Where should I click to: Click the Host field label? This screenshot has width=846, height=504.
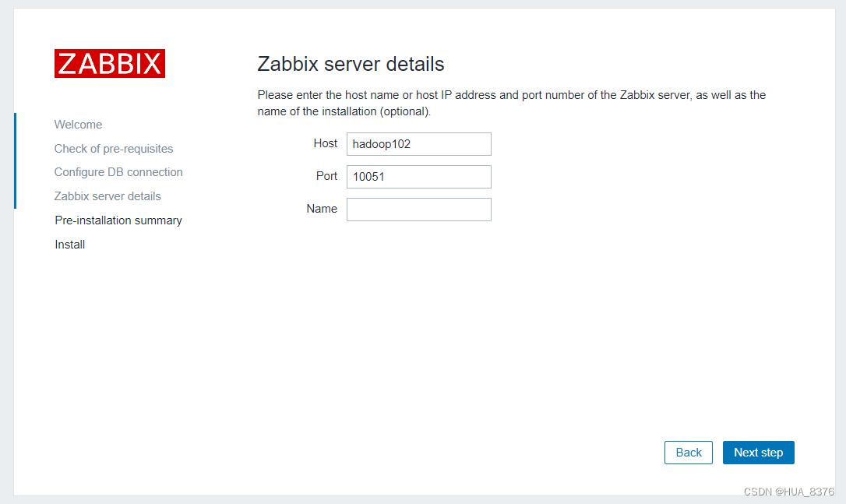click(326, 143)
